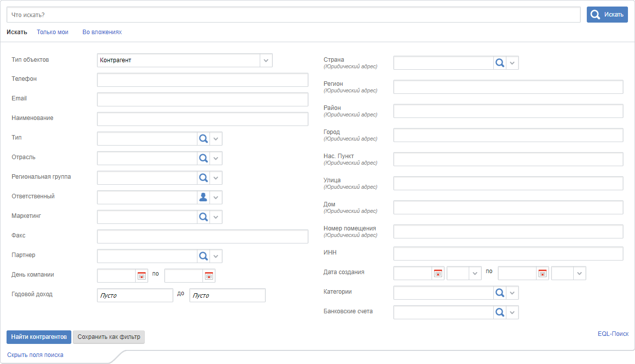This screenshot has height=364, width=635.
Task: Open lookup search for the Категории field
Action: (x=499, y=293)
